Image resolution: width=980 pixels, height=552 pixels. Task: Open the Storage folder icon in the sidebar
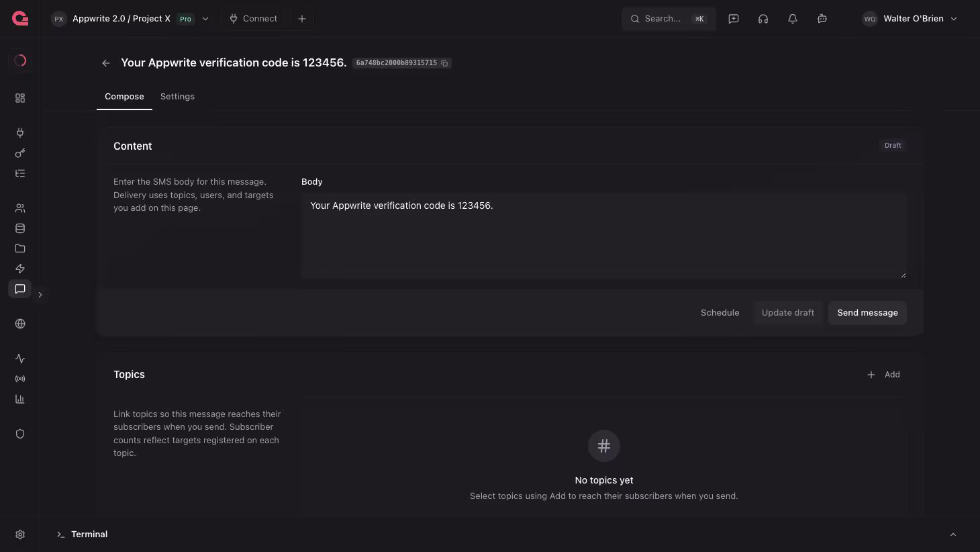click(x=20, y=248)
